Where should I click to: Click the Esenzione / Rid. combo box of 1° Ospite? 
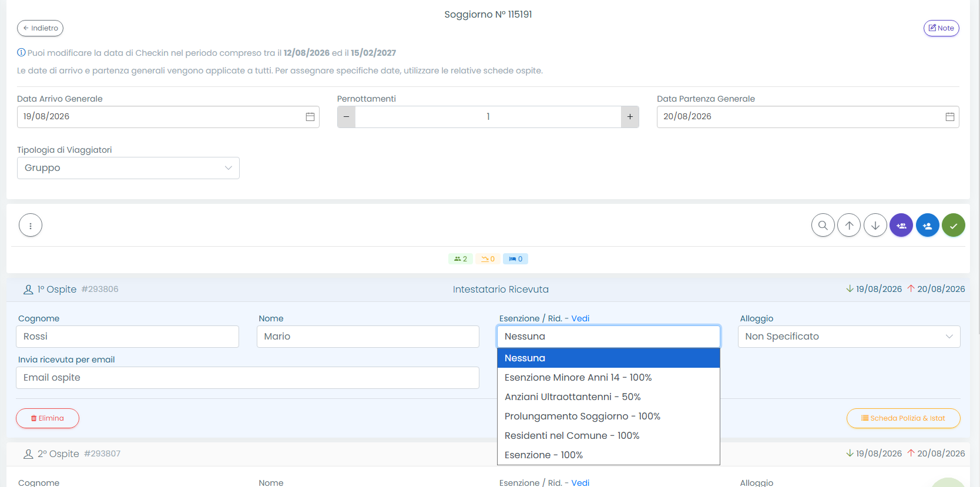[609, 337]
